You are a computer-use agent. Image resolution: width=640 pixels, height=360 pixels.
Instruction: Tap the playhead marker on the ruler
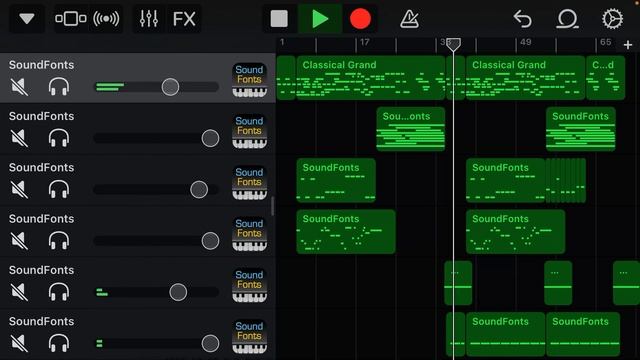(453, 44)
